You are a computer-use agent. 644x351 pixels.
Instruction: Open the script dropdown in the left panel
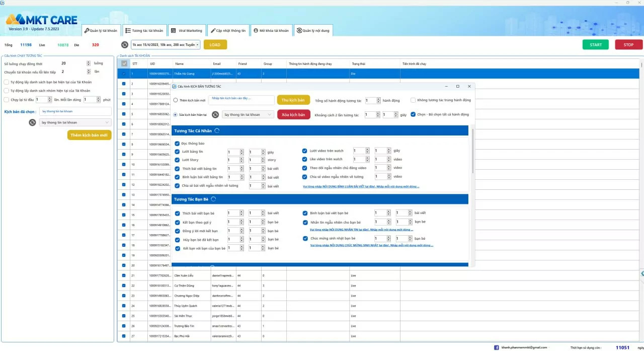coord(75,122)
